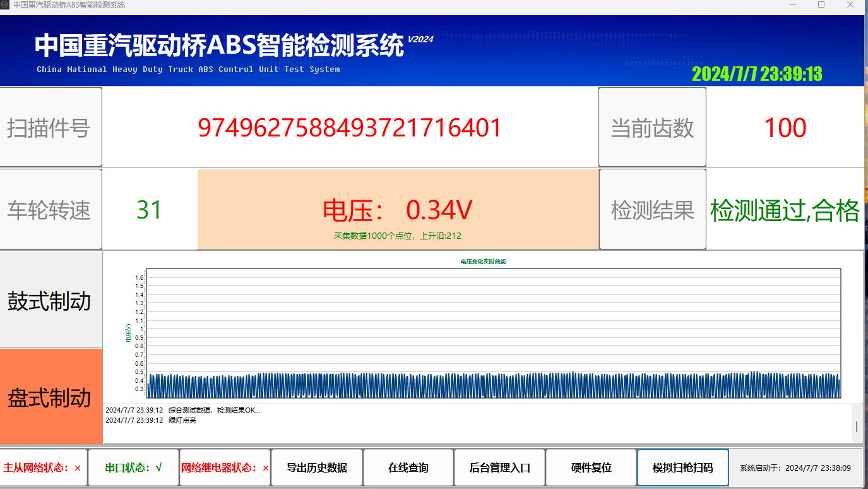The image size is (868, 489).
Task: Click the scanned part number 974962758849372171​6401
Action: 350,128
